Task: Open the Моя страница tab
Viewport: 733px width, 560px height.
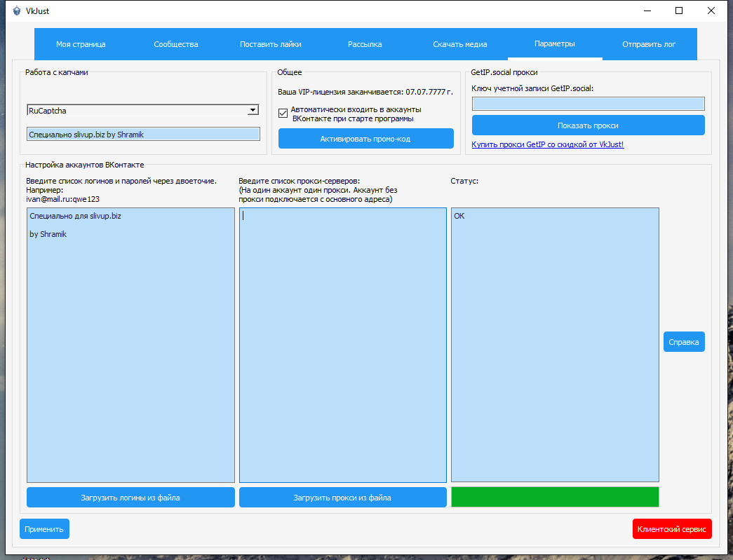Action: click(x=81, y=44)
